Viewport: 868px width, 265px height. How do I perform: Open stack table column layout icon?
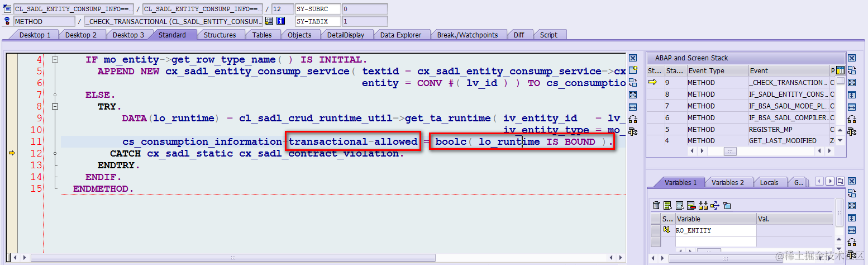coord(840,70)
